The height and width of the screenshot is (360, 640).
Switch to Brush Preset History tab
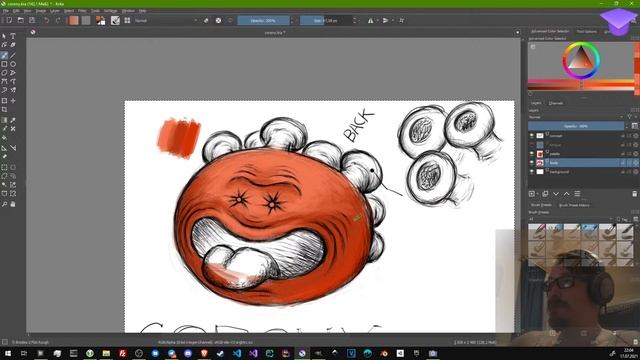(574, 205)
